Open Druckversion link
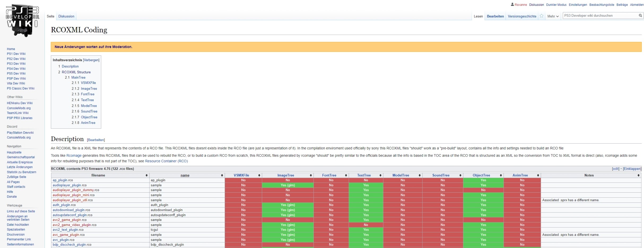The height and width of the screenshot is (248, 644). (16, 234)
